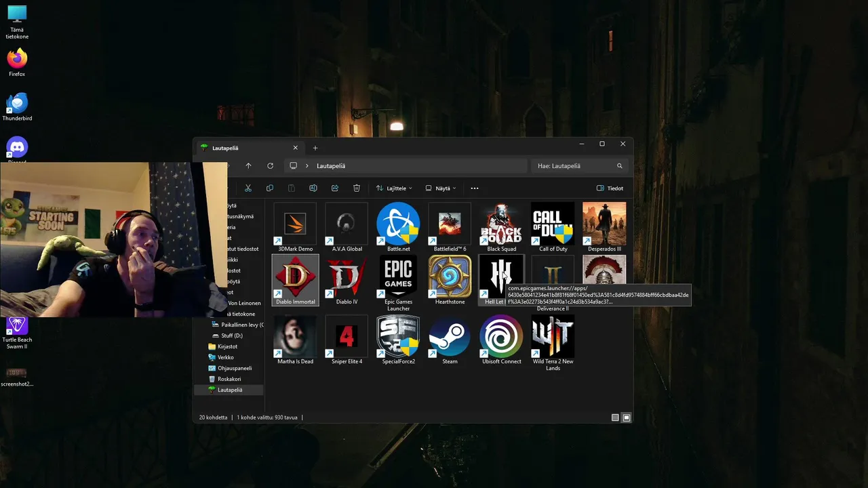This screenshot has width=868, height=488.
Task: Select the Ubisoft Connect shortcut
Action: [x=501, y=340]
